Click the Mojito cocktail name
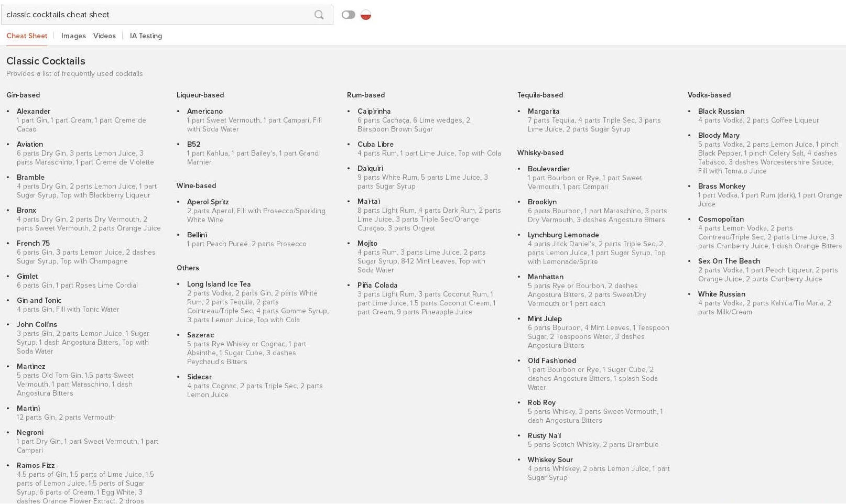This screenshot has width=846, height=504. (x=367, y=244)
